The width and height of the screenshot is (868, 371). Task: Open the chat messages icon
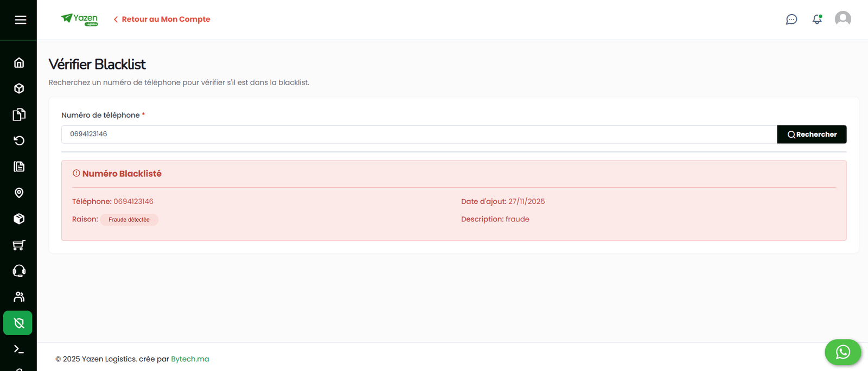[792, 20]
